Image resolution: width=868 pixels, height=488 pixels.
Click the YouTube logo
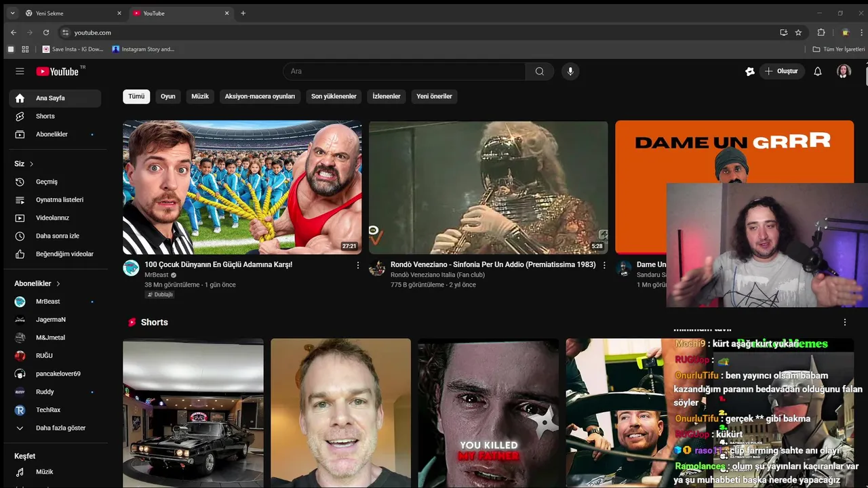58,71
